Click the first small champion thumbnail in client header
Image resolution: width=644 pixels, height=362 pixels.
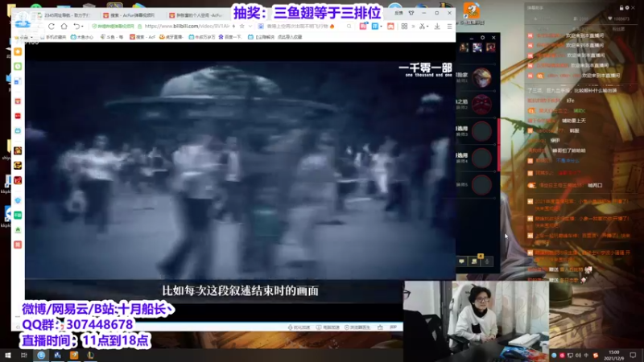pos(464,47)
